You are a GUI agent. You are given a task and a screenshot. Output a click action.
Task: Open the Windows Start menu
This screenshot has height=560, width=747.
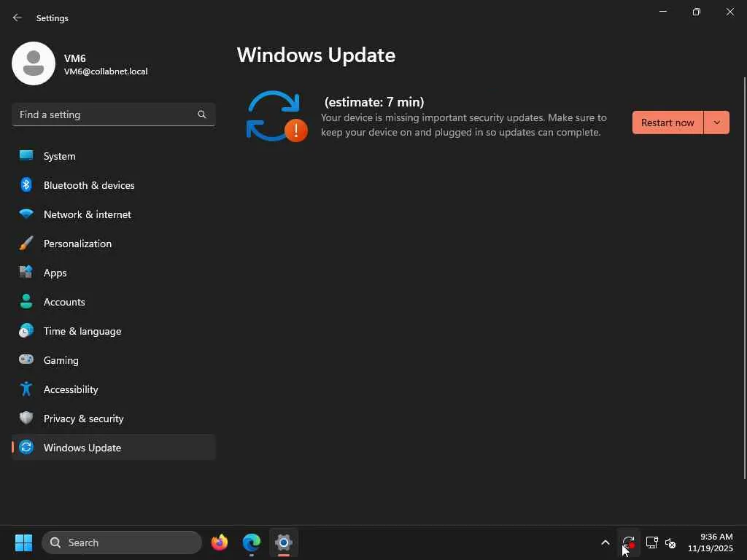23,542
